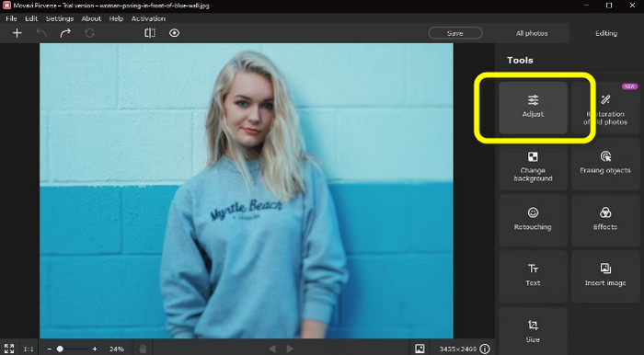Image resolution: width=644 pixels, height=355 pixels.
Task: Open the Insert image tool
Action: [x=605, y=277]
